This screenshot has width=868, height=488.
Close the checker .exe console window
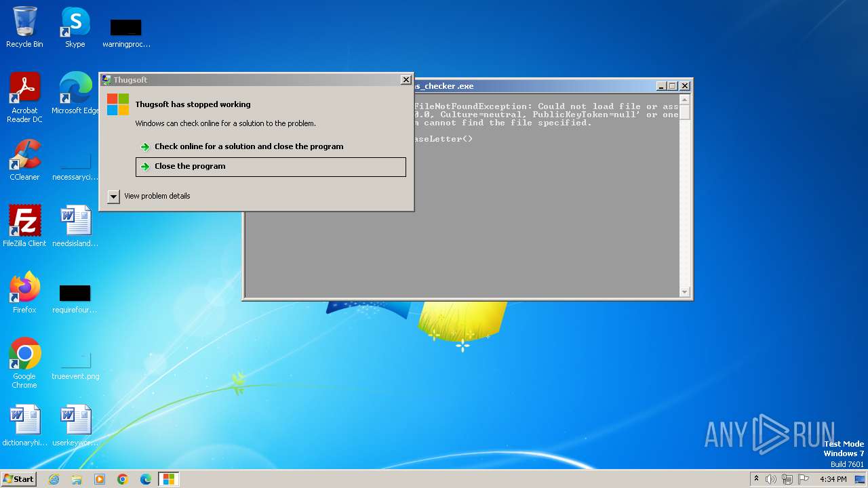(x=685, y=86)
